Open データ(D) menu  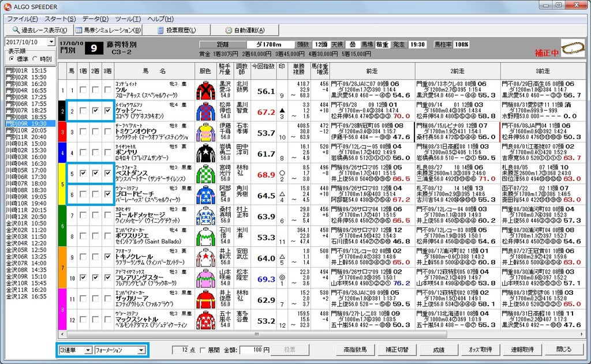(x=95, y=19)
